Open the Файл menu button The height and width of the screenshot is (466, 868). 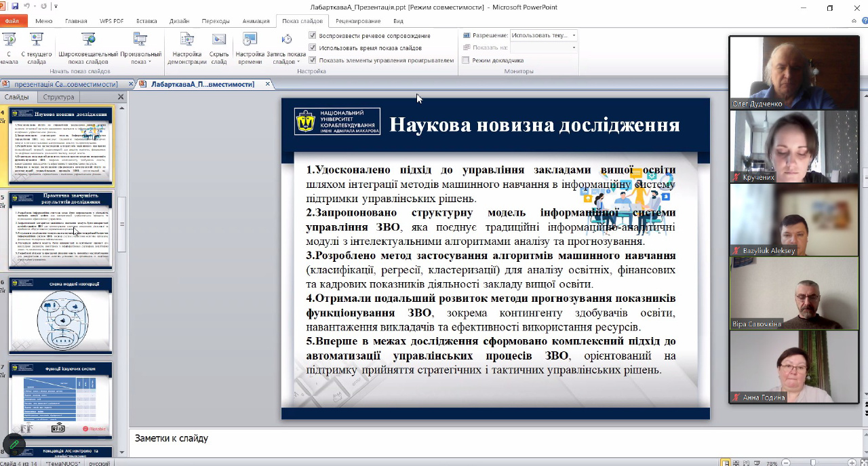point(12,21)
